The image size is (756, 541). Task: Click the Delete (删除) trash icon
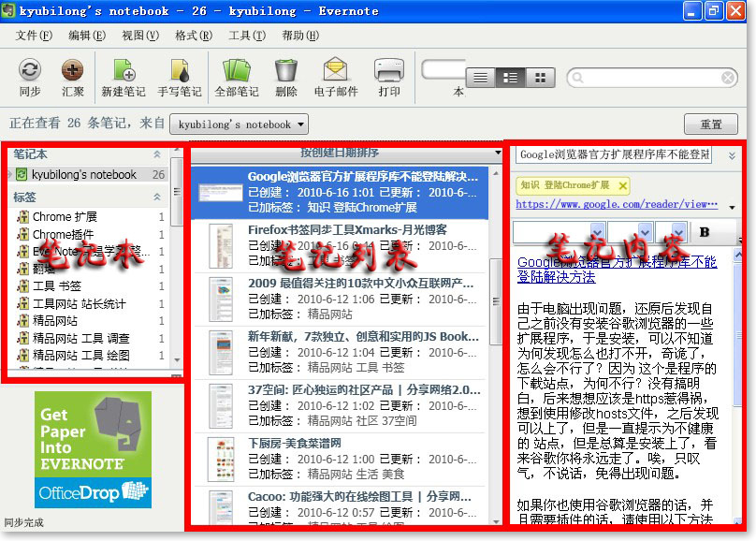point(286,70)
